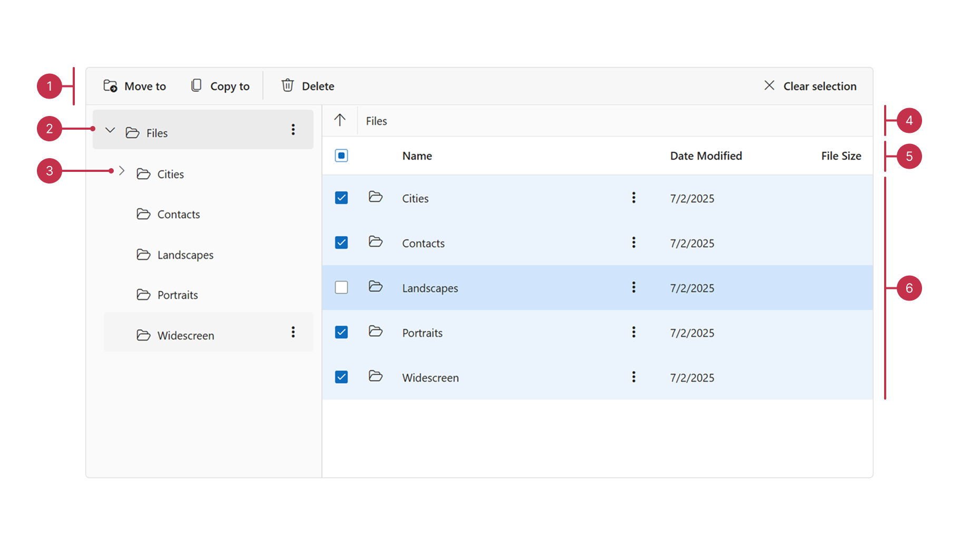Select the Move to icon
The height and width of the screenshot is (542, 980).
tap(110, 85)
